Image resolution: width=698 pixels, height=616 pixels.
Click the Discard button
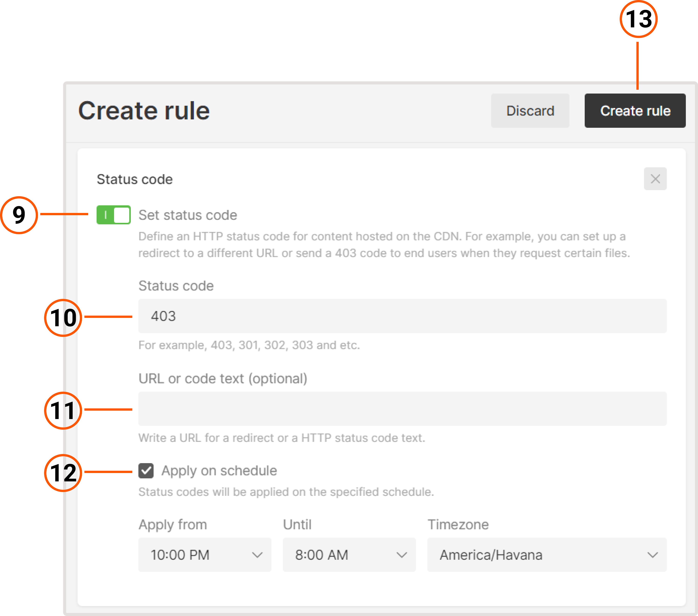[530, 110]
